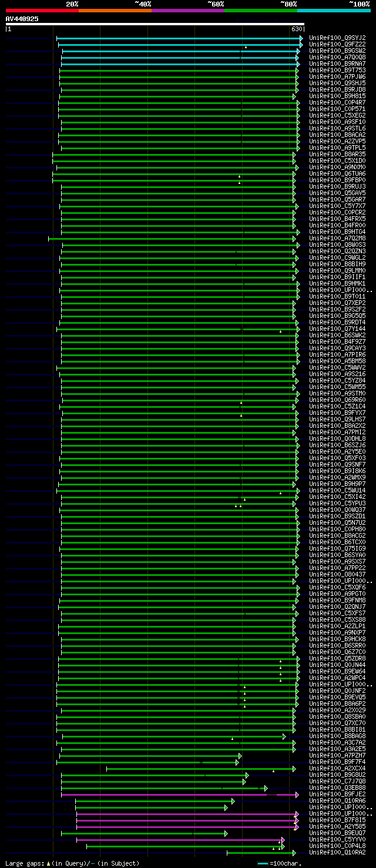Open hit UniRef100_B9T753
This screenshot has width=376, height=868.
click(337, 70)
